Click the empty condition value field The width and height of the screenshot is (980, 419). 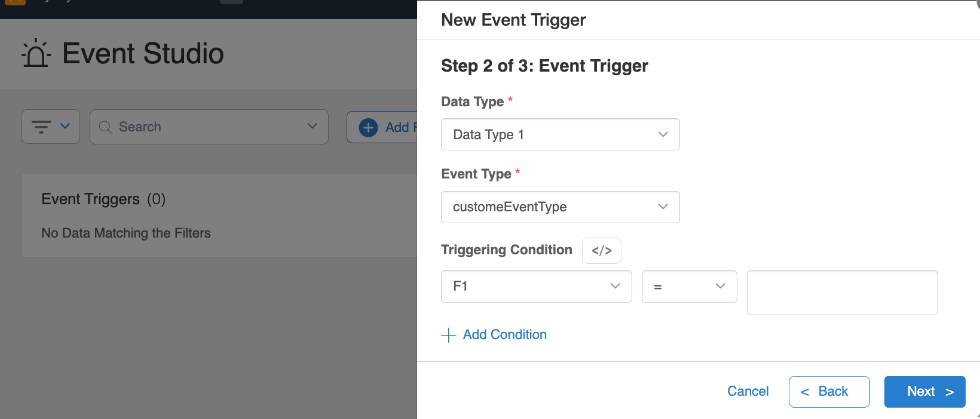[x=842, y=292]
